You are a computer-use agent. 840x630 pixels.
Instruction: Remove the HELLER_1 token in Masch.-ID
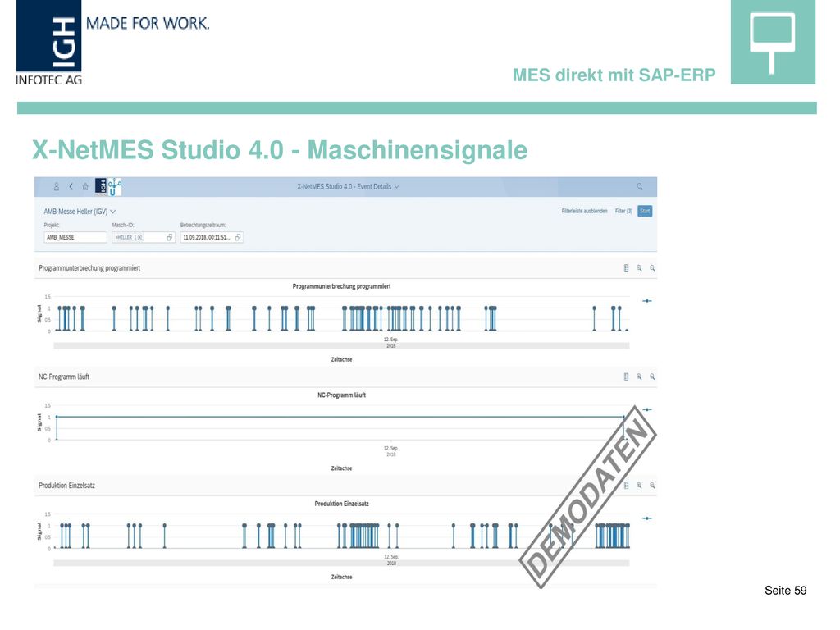pyautogui.click(x=139, y=237)
